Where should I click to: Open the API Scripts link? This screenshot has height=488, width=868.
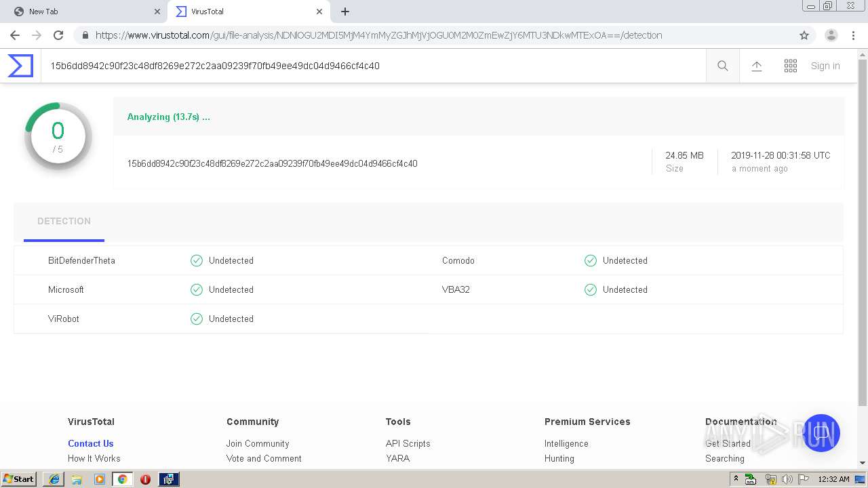408,443
